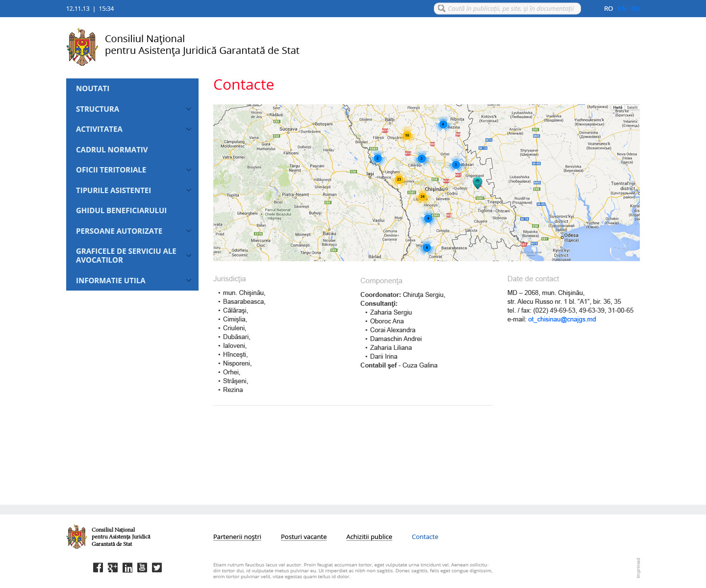Open the Facebook icon in footer
Viewport: 706px width, 588px height.
[98, 567]
